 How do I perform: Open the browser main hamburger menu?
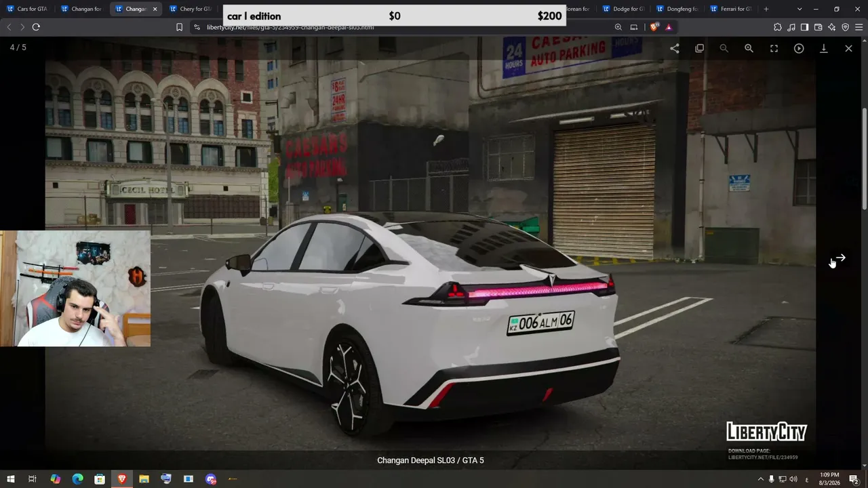(x=859, y=27)
